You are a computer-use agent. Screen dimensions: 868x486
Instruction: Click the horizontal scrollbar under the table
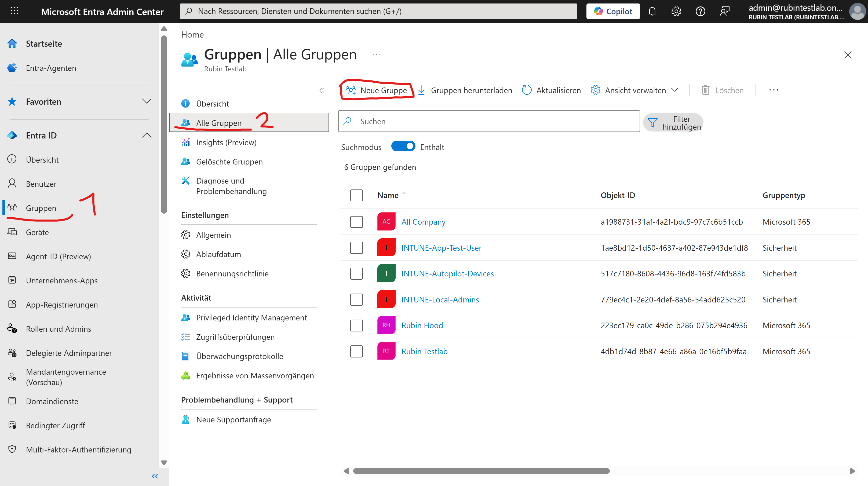[481, 471]
